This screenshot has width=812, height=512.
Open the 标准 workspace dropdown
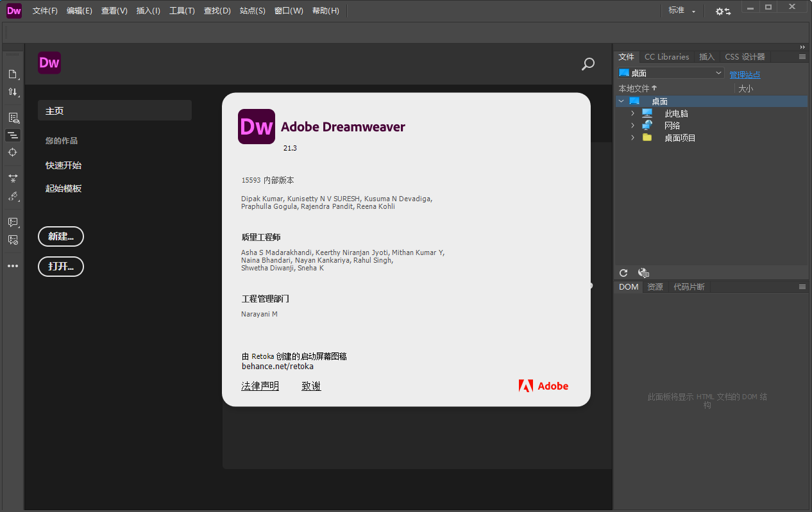click(682, 11)
